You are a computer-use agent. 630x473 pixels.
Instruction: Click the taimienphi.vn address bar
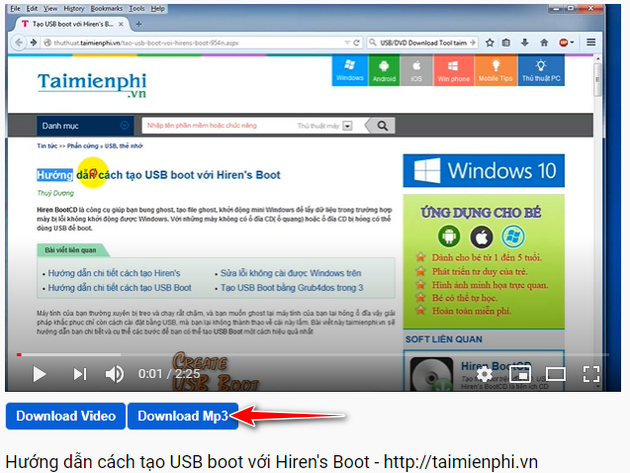pyautogui.click(x=193, y=43)
